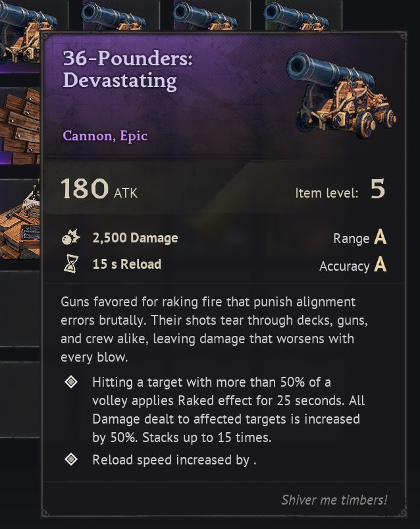Click the diamond bullet beside Reload speed perk
The image size is (420, 529).
(x=71, y=460)
